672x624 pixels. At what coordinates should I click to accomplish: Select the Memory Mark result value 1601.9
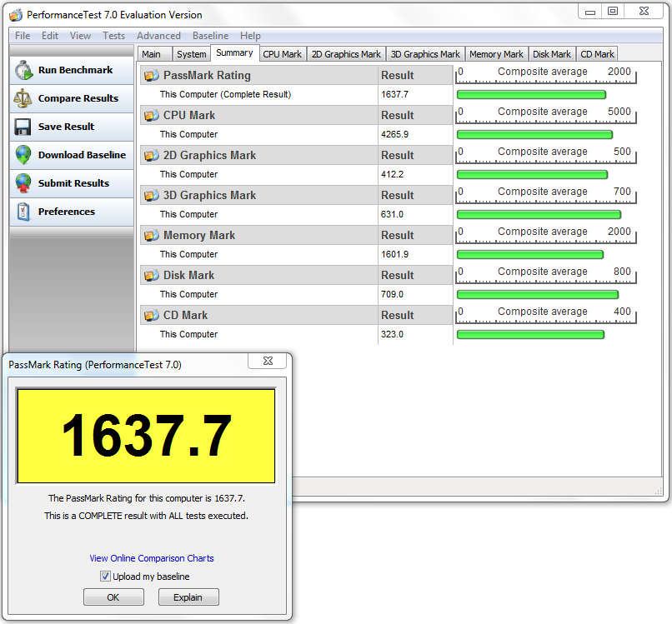point(394,254)
